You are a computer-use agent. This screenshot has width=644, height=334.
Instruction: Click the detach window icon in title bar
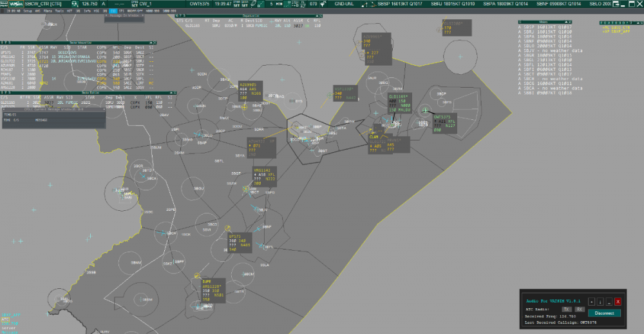[615, 5]
